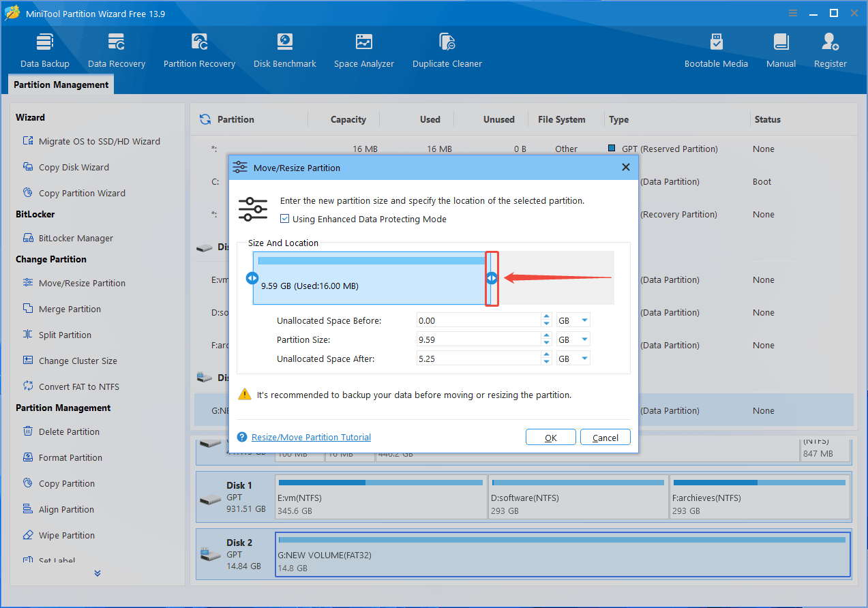
Task: Decrease Partition Size with the down arrow
Action: [x=546, y=343]
